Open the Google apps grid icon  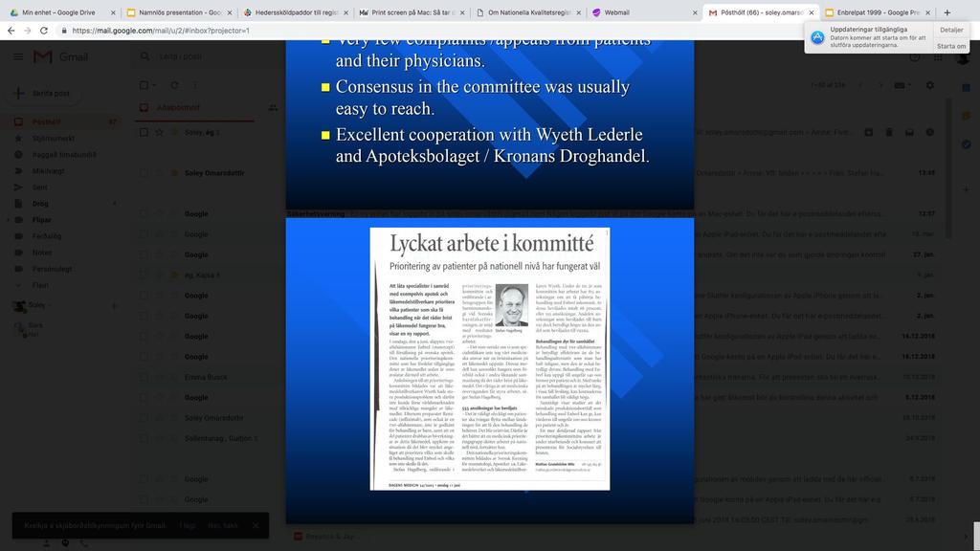click(x=938, y=56)
